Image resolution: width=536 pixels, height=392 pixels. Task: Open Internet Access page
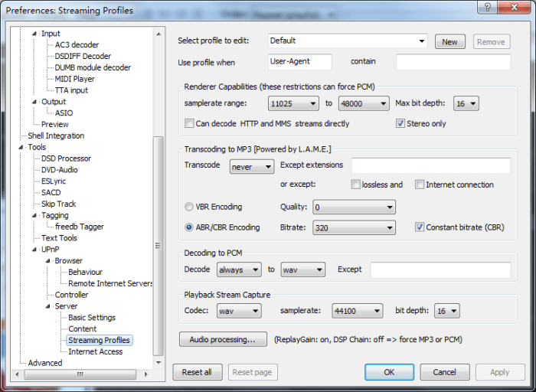coord(96,351)
